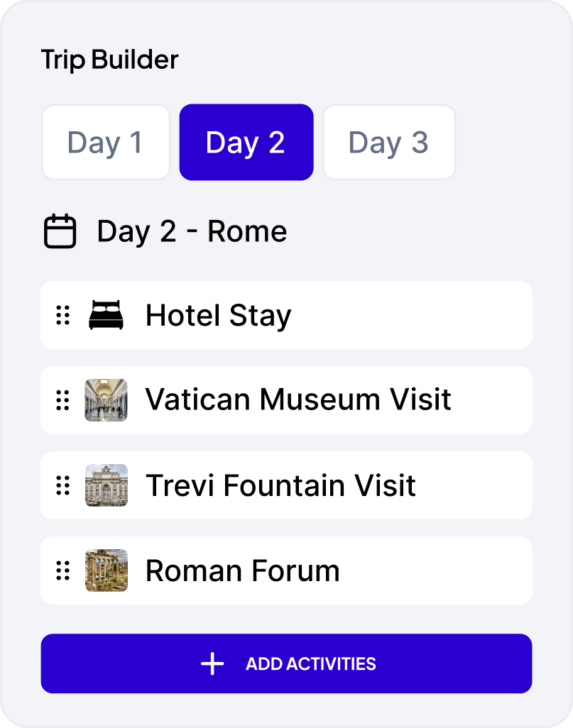
Task: Click drag handle for Trevi Fountain Visit
Action: tap(63, 485)
